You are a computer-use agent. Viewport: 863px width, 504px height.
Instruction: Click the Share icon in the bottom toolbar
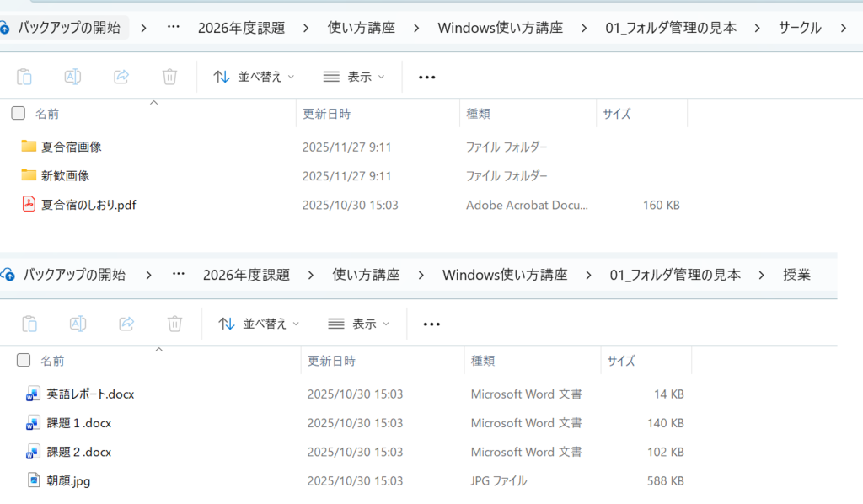point(126,324)
